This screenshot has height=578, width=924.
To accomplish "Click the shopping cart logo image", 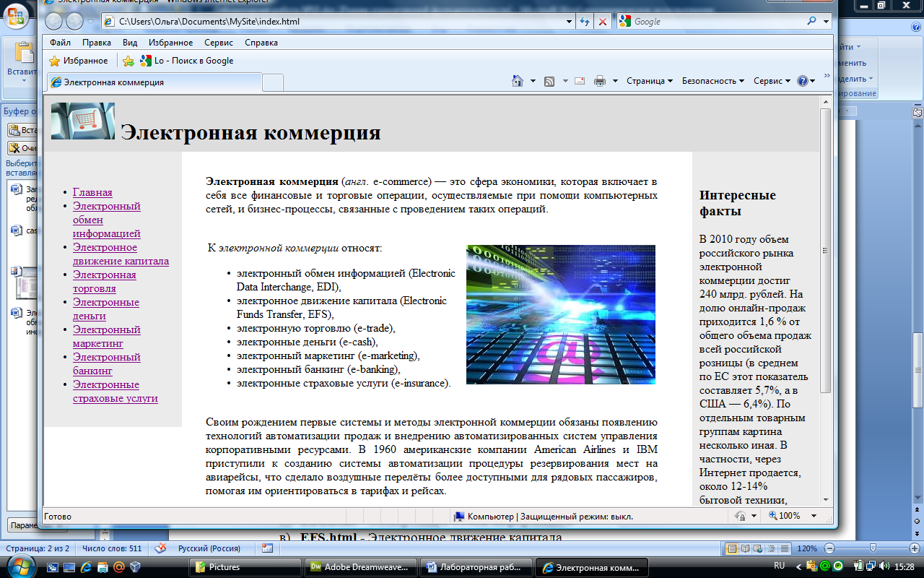I will click(x=83, y=121).
